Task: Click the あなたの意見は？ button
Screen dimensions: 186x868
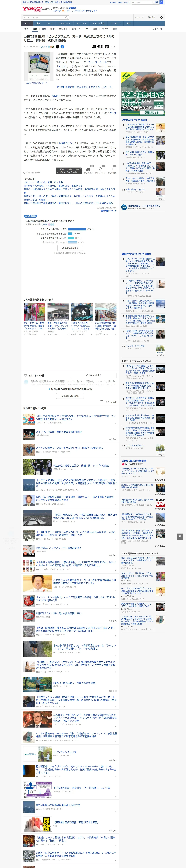Action: 71,248
